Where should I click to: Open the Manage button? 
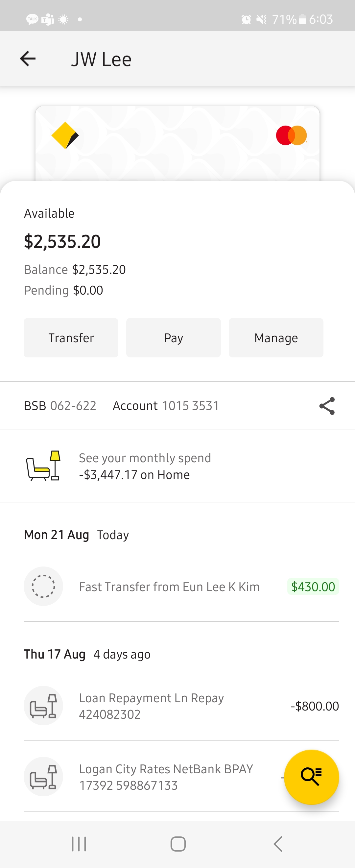click(x=276, y=338)
